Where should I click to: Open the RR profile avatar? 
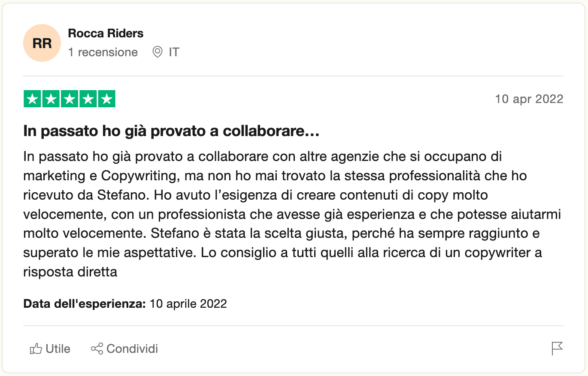pyautogui.click(x=42, y=43)
